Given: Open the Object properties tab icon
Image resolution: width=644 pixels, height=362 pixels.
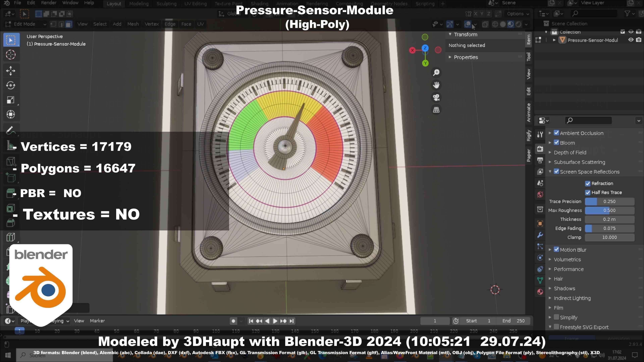Looking at the screenshot, I should pos(540,224).
